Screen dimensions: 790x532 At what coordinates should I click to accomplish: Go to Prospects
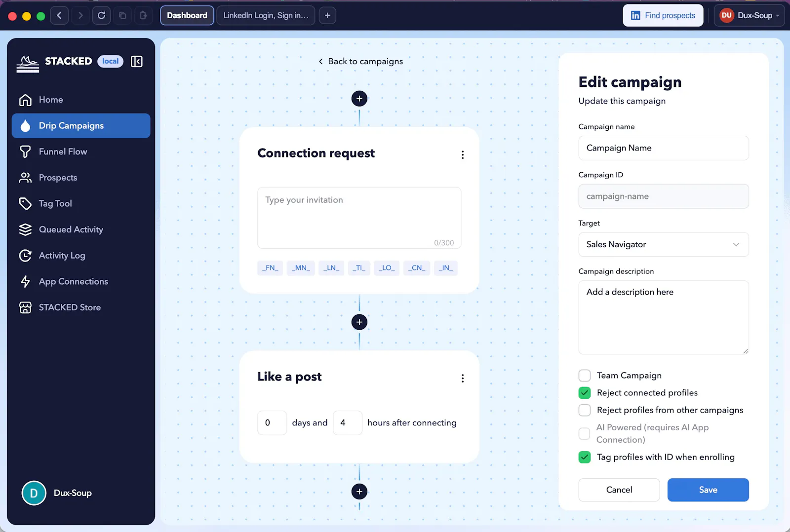click(81, 178)
